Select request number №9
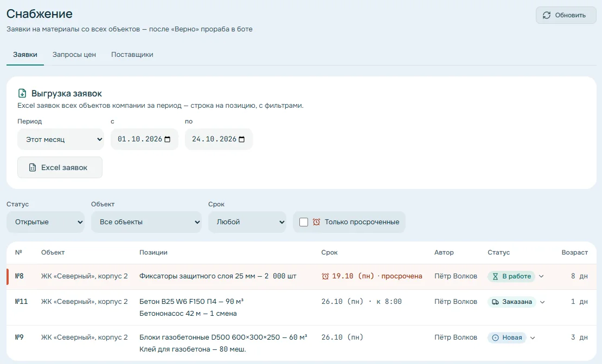The image size is (602, 364). click(x=19, y=337)
